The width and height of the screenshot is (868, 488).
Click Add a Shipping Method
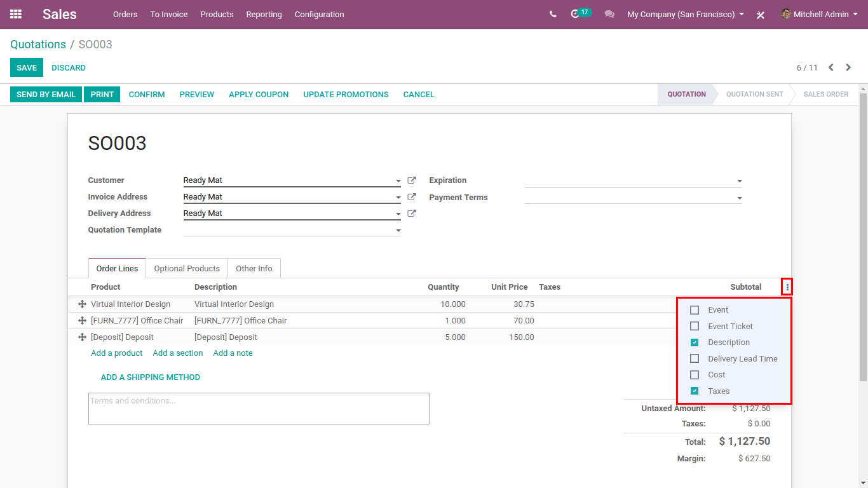(151, 377)
